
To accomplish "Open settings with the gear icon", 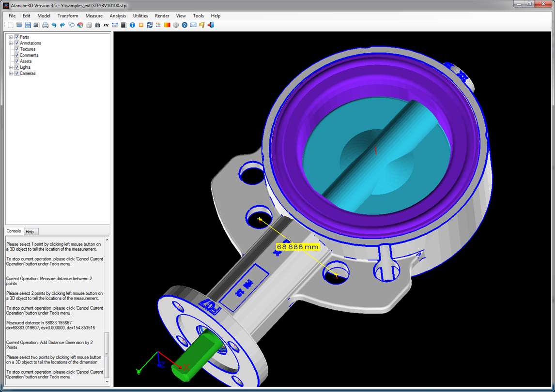I will click(176, 25).
